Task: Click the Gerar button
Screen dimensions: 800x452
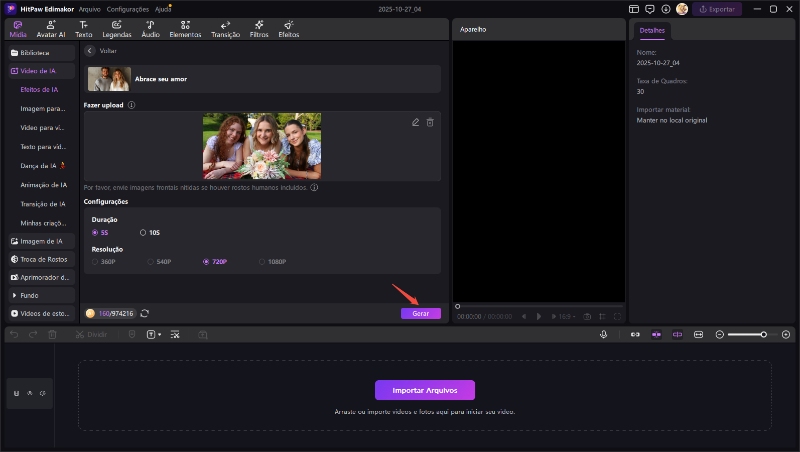Action: (x=420, y=313)
